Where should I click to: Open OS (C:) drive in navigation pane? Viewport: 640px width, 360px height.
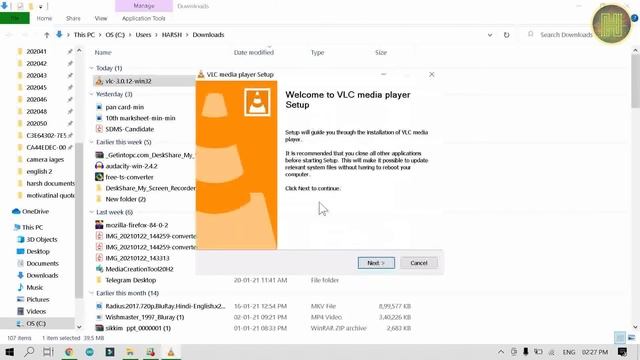[36, 323]
